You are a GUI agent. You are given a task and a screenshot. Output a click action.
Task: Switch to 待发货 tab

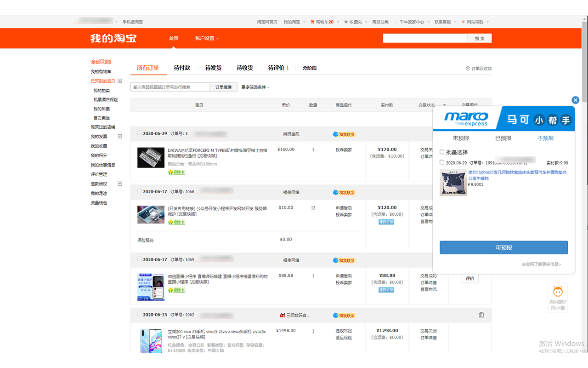213,68
